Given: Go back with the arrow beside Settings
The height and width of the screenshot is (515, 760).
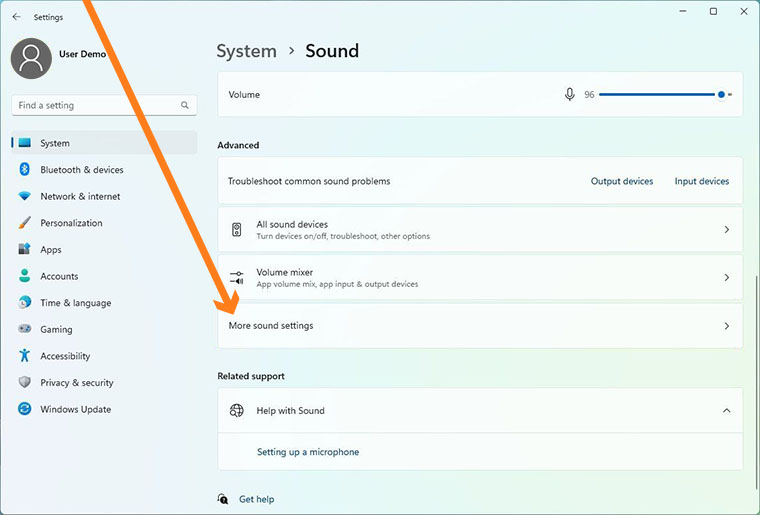Looking at the screenshot, I should [16, 17].
